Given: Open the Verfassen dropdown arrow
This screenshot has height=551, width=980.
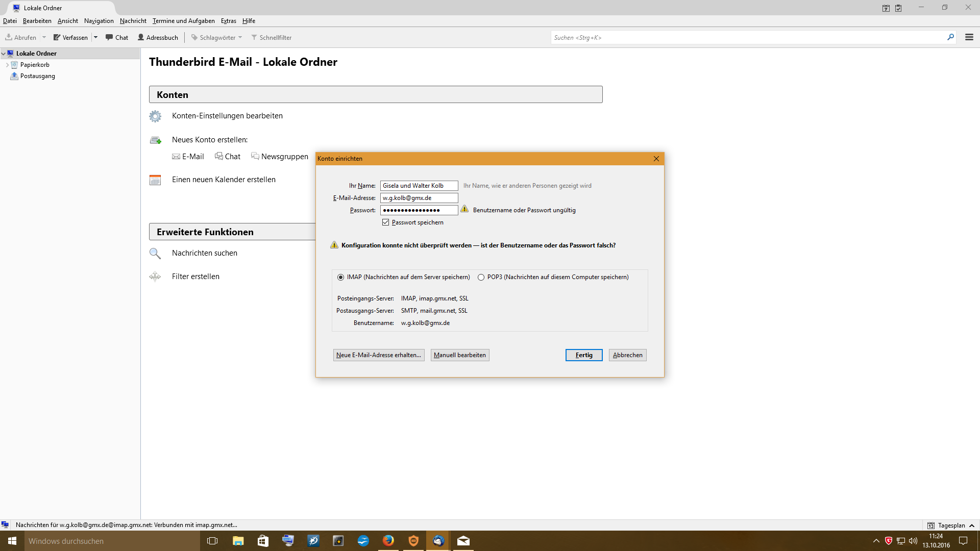Looking at the screenshot, I should click(x=95, y=37).
